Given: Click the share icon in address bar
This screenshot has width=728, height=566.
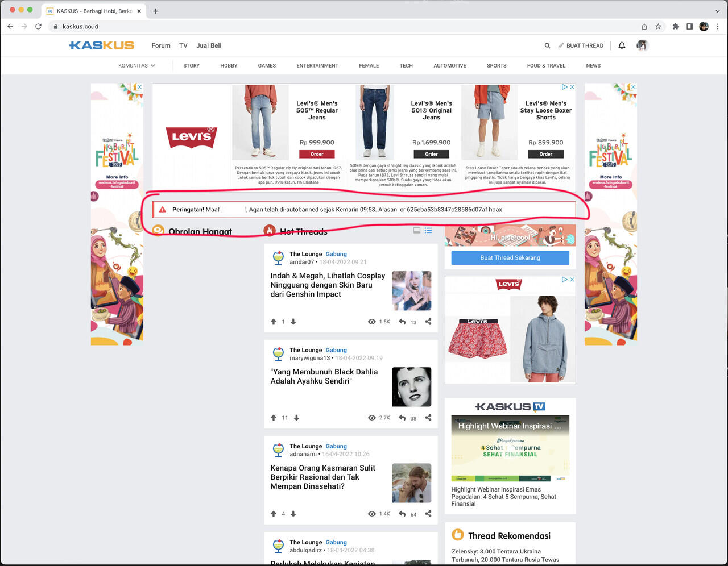Looking at the screenshot, I should [644, 26].
